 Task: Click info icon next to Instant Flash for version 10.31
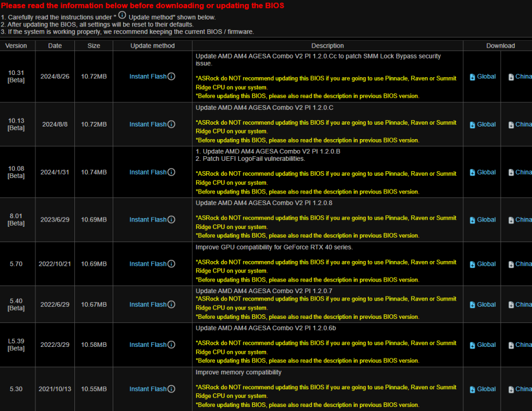tap(172, 76)
